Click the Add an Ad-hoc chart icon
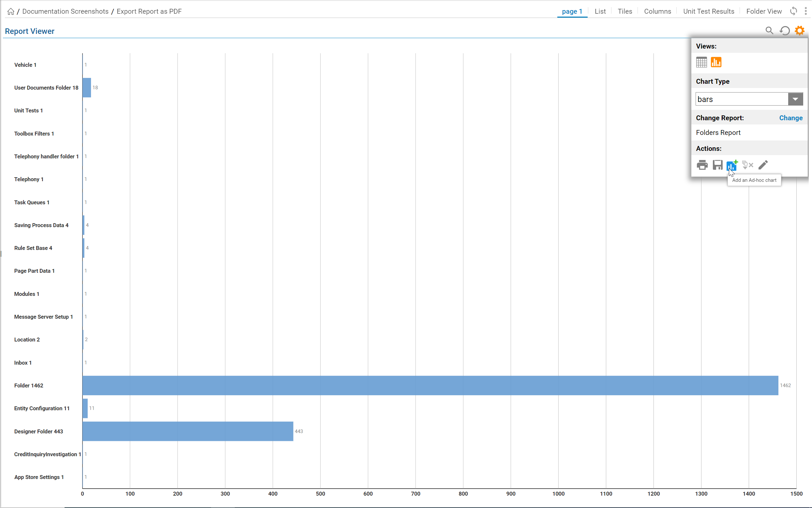The width and height of the screenshot is (812, 508). 732,165
